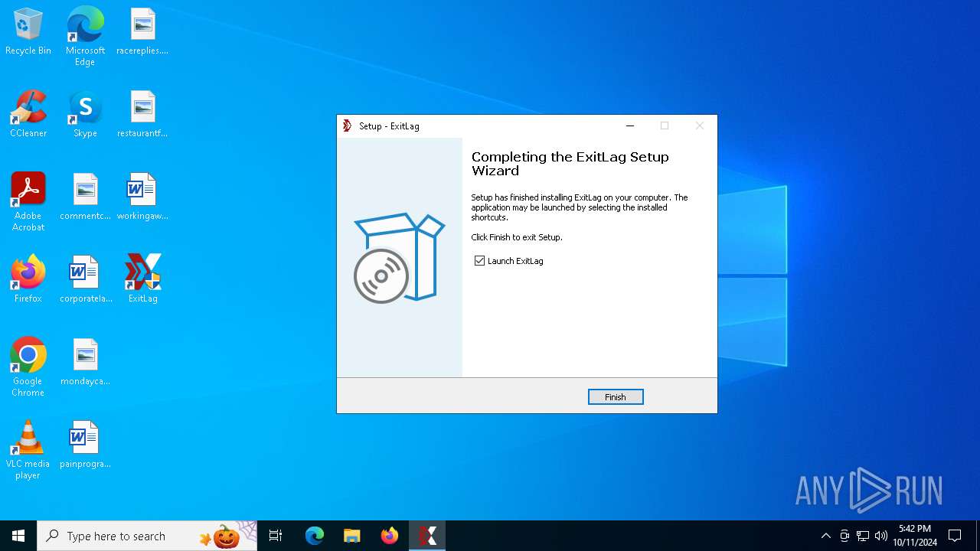Click the ExitLag setup taskbar button
This screenshot has height=551, width=980.
[427, 536]
